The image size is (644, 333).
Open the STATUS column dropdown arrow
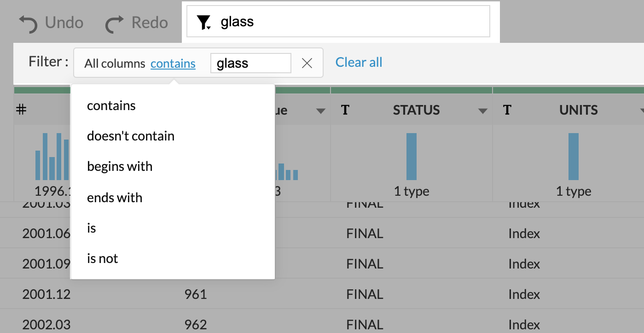[x=482, y=111]
